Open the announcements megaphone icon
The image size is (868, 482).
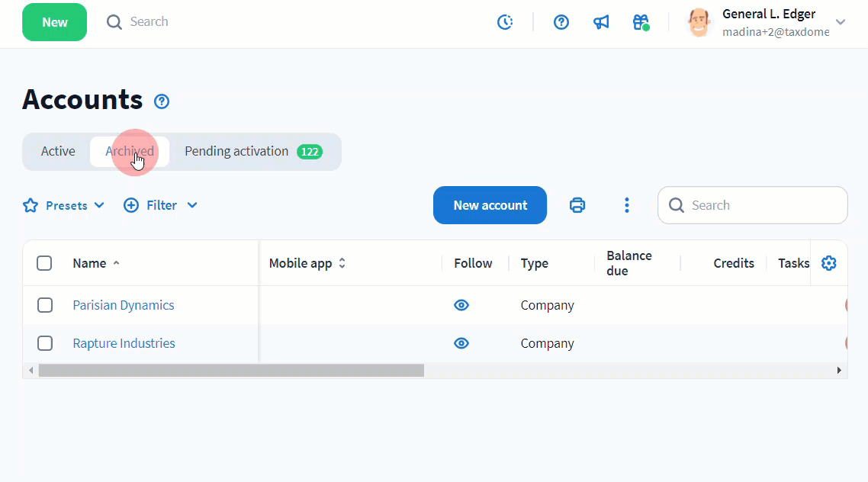(601, 22)
